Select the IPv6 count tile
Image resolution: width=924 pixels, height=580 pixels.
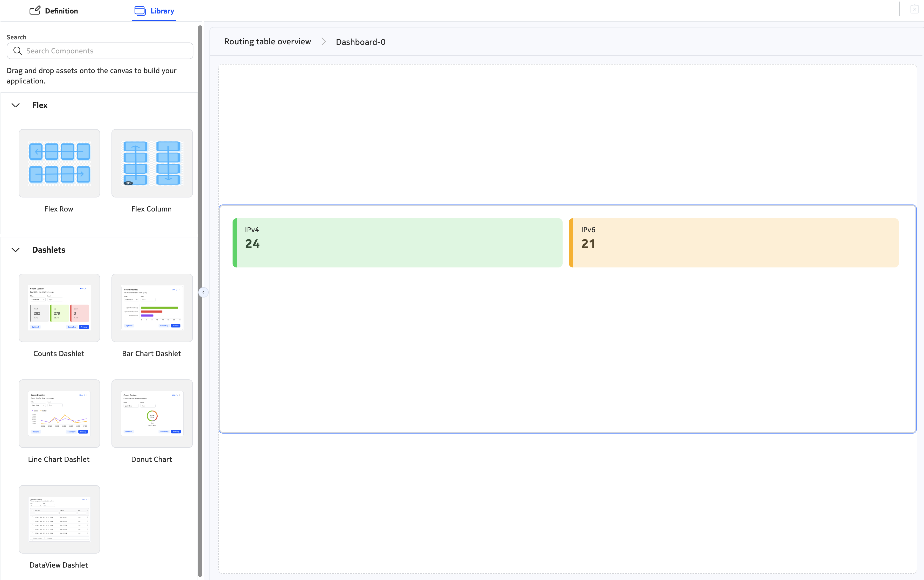pyautogui.click(x=734, y=243)
